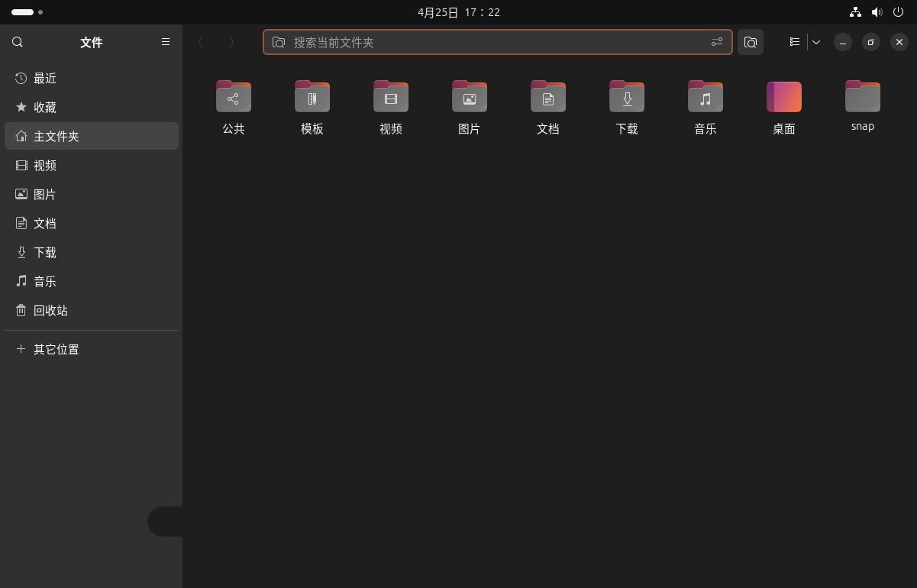Switch to list view
The width and height of the screenshot is (917, 588).
[795, 42]
